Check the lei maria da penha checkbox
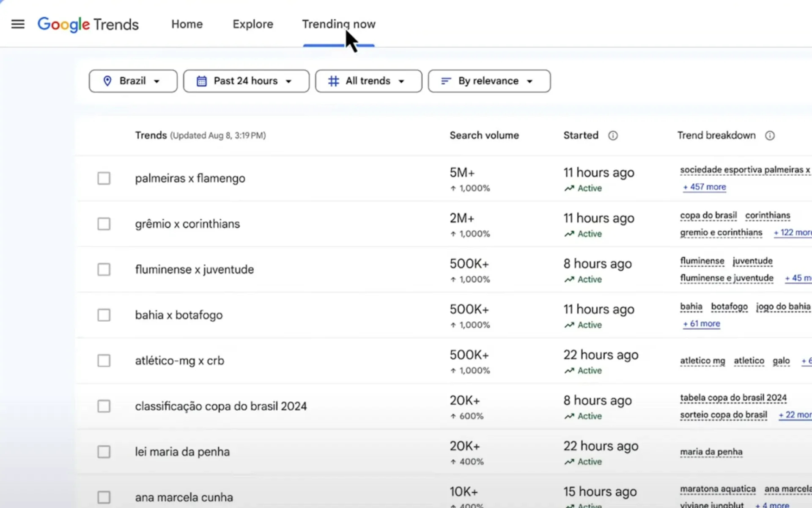 click(x=104, y=452)
